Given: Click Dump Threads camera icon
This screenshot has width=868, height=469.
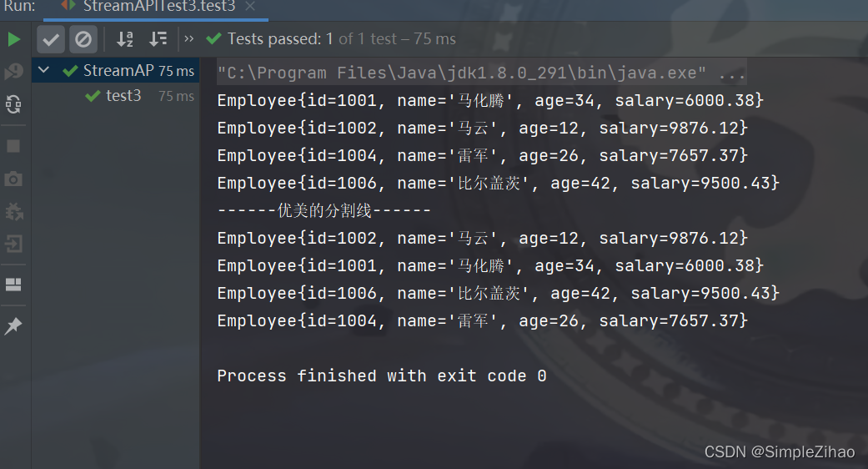Looking at the screenshot, I should (13, 179).
